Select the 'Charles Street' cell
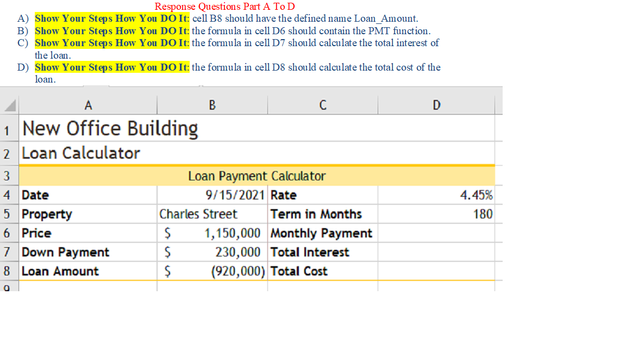Viewport: 626px width, 364px height. tap(212, 214)
